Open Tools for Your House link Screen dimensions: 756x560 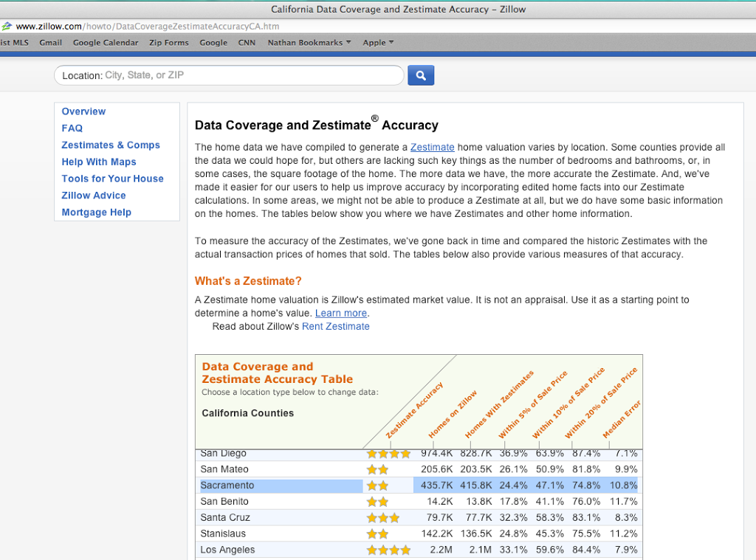[x=112, y=179]
